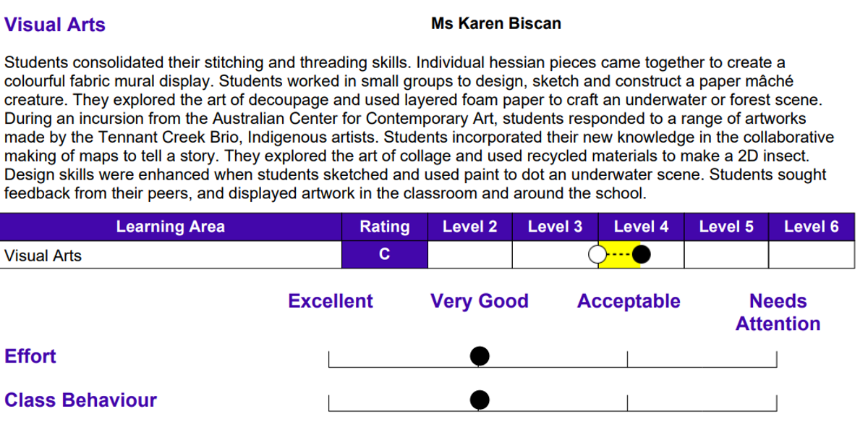Click the Very Good scale label
This screenshot has height=430, width=868.
point(480,301)
